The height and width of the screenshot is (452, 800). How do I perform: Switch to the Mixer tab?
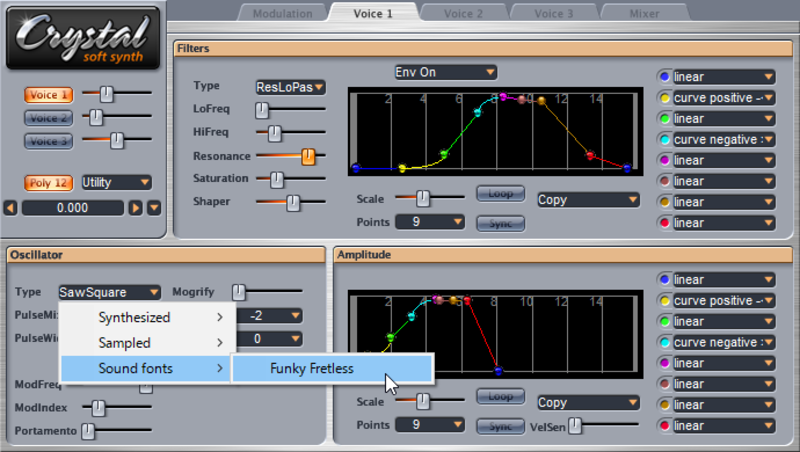point(644,13)
